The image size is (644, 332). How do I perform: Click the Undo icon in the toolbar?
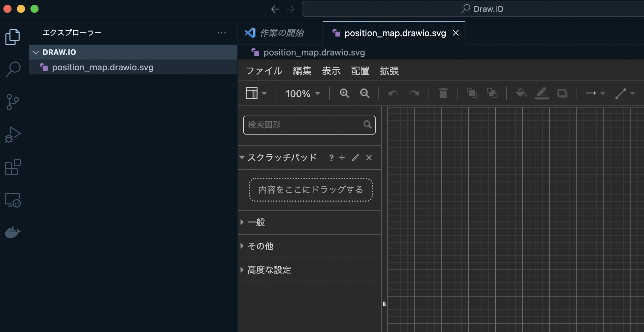pyautogui.click(x=394, y=94)
